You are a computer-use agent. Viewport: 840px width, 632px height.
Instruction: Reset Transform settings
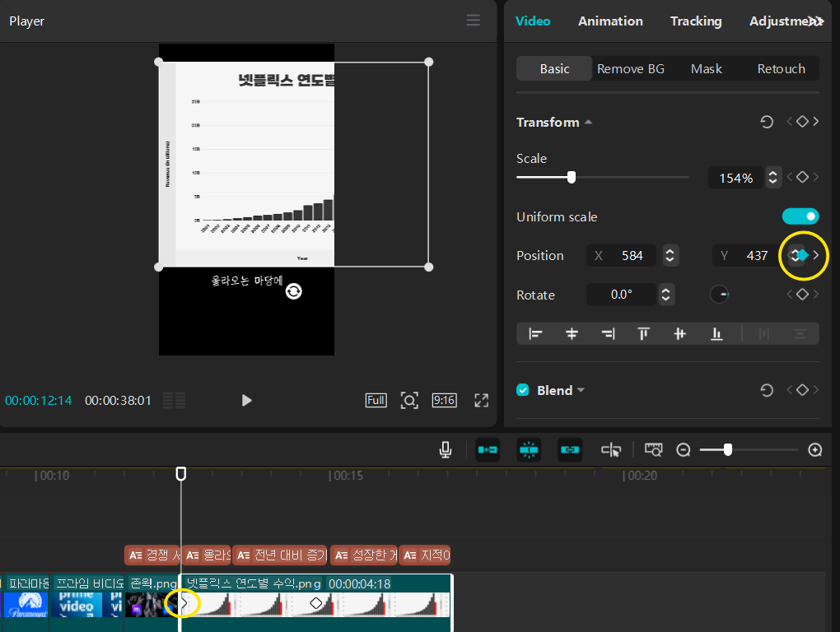(767, 122)
